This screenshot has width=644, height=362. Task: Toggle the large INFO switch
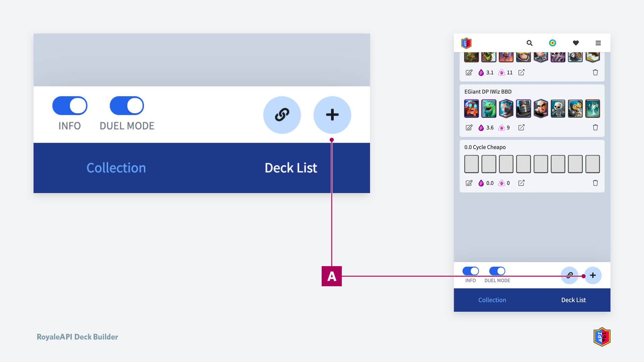coord(70,106)
